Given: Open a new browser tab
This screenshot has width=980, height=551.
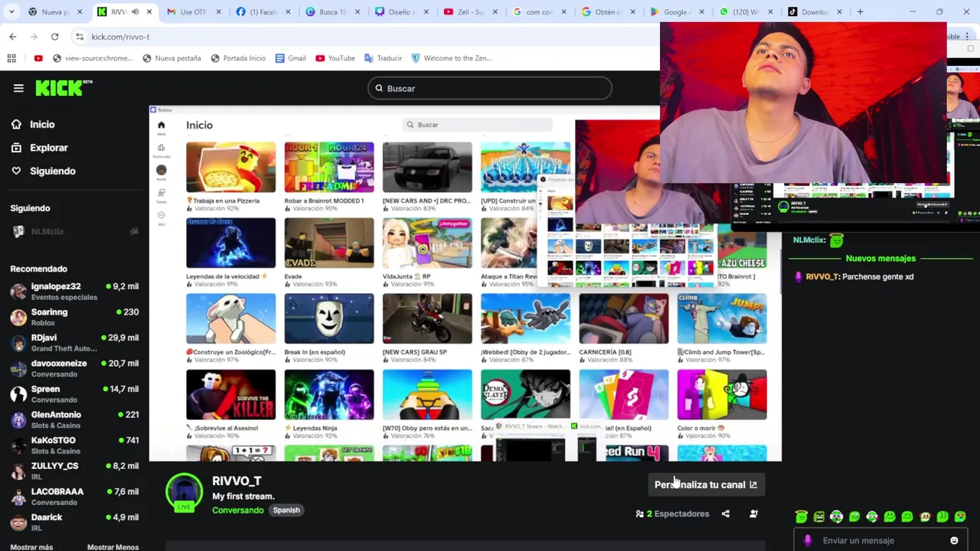Looking at the screenshot, I should pyautogui.click(x=860, y=11).
